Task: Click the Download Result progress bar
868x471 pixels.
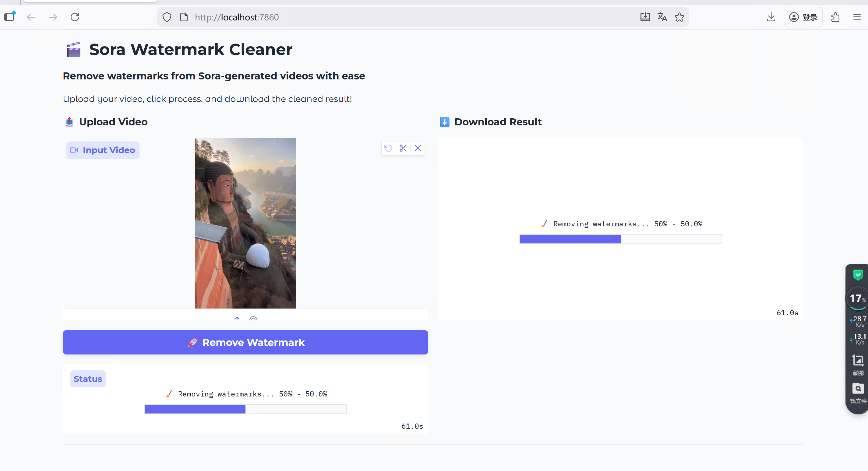Action: (x=620, y=239)
